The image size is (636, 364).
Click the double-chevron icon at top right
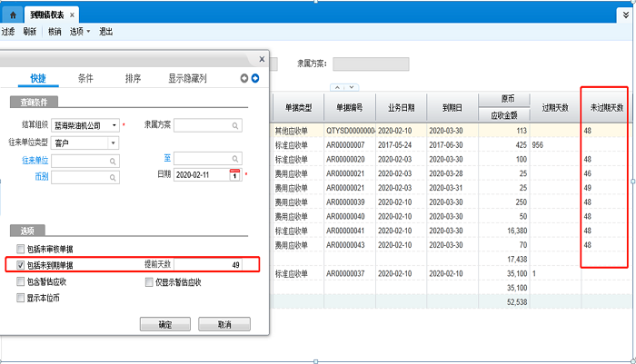click(626, 15)
